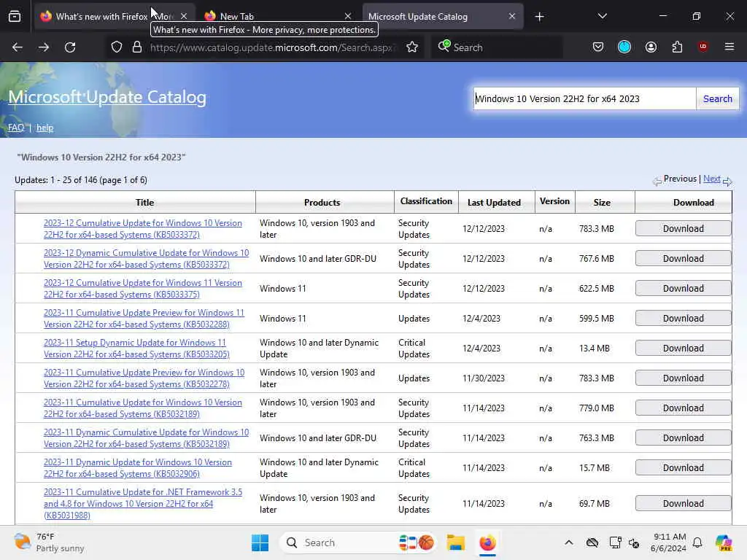
Task: Go back to previous page
Action: (18, 47)
